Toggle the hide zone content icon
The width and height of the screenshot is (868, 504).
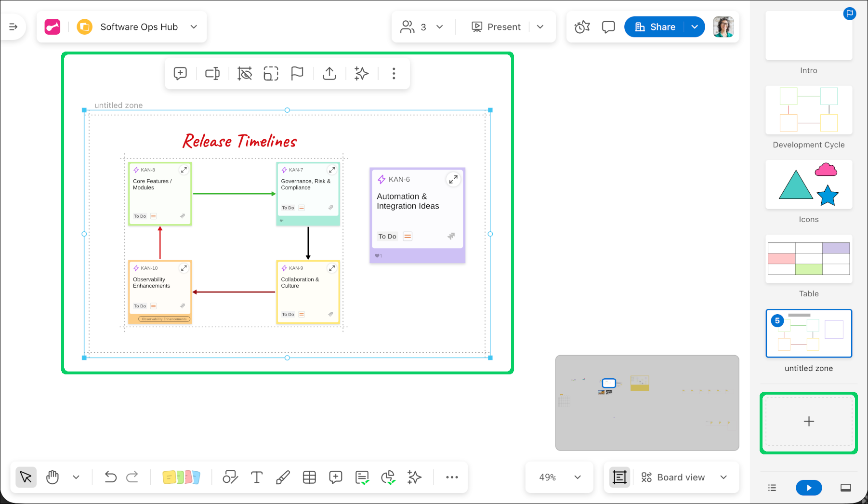coord(245,73)
